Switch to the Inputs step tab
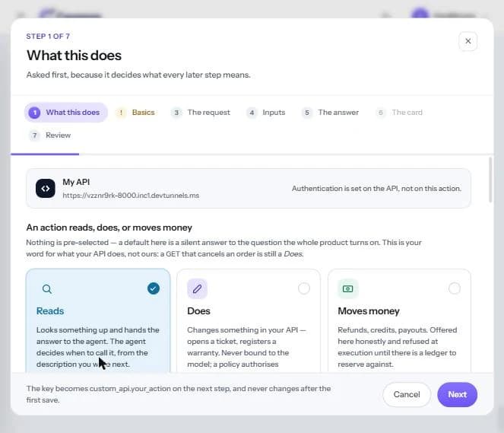Screen dimensions: 504x433 coord(266,113)
